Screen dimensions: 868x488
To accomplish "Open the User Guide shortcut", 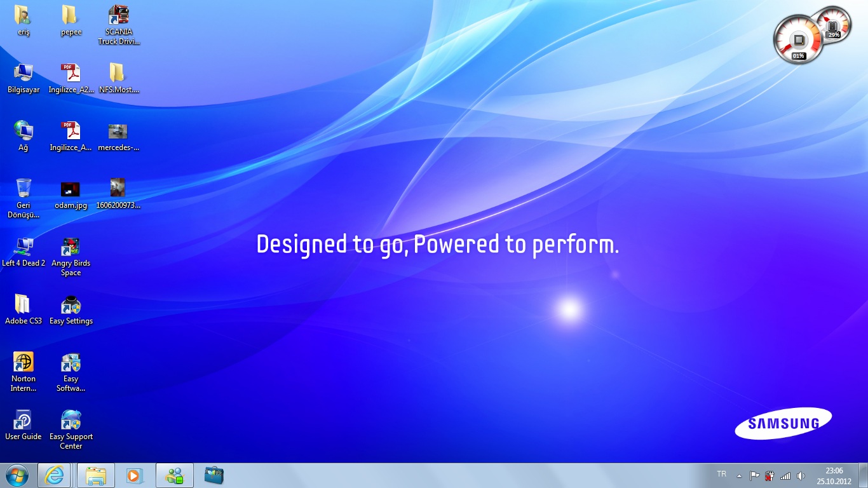I will coord(24,425).
